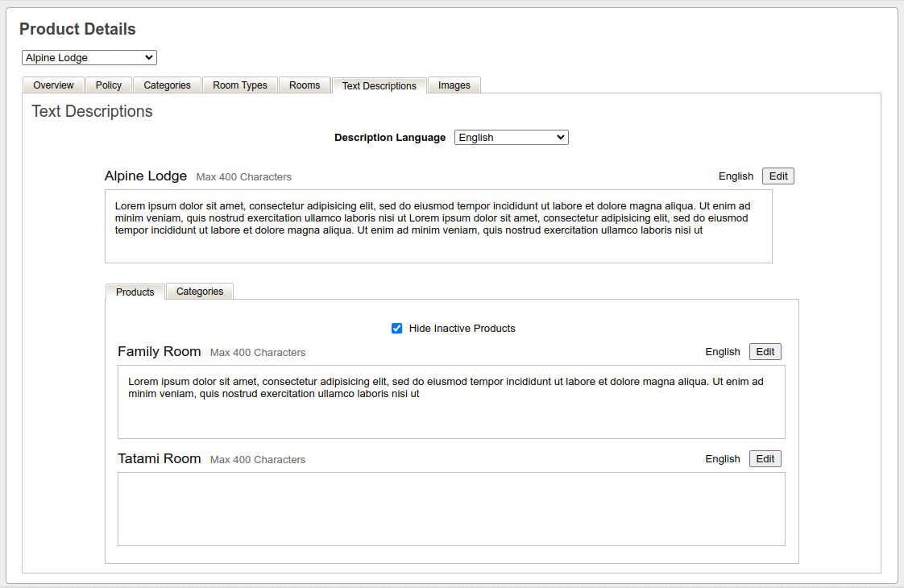Edit the Alpine Lodge description
Image resolution: width=904 pixels, height=588 pixels.
tap(778, 176)
